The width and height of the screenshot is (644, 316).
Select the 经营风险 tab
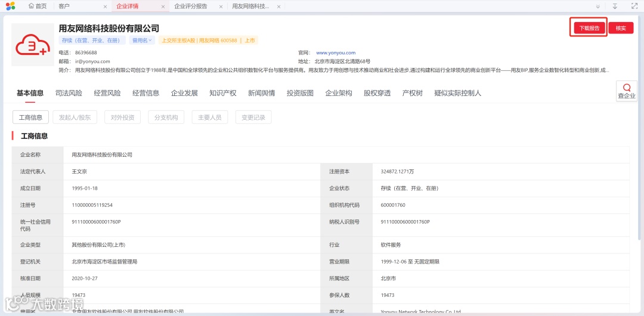pyautogui.click(x=107, y=93)
